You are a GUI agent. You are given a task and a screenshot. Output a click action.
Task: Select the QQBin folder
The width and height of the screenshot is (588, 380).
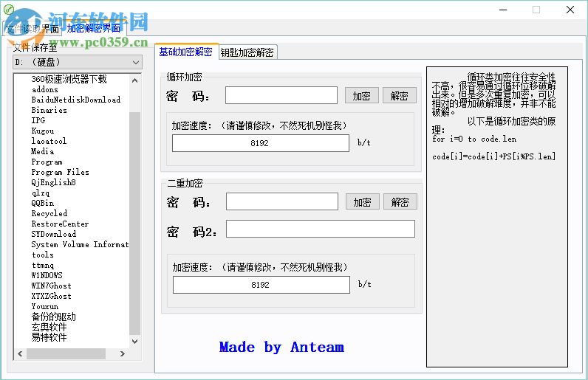coord(43,203)
